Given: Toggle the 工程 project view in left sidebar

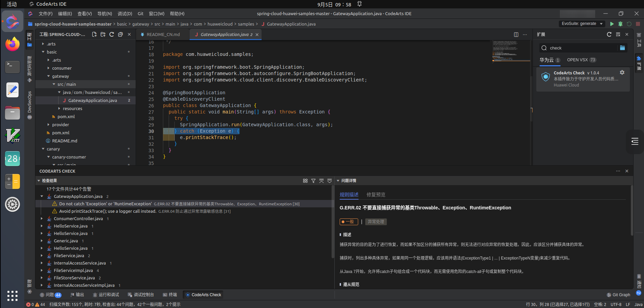Looking at the screenshot, I should (30, 39).
